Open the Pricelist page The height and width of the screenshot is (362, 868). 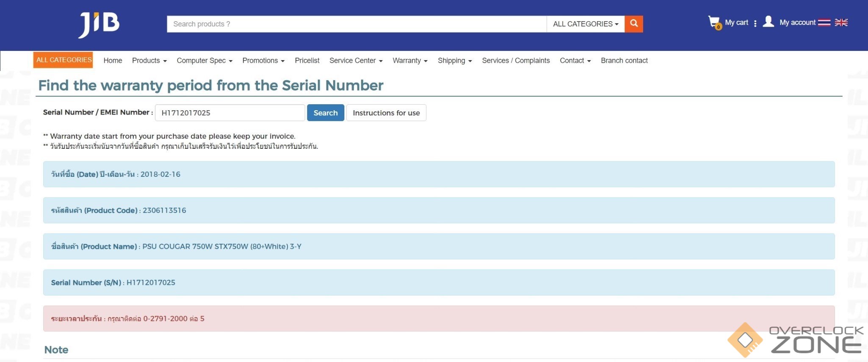tap(307, 61)
